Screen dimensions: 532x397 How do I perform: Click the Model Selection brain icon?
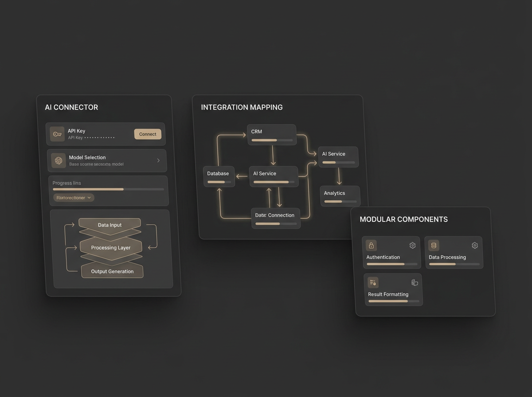click(59, 160)
